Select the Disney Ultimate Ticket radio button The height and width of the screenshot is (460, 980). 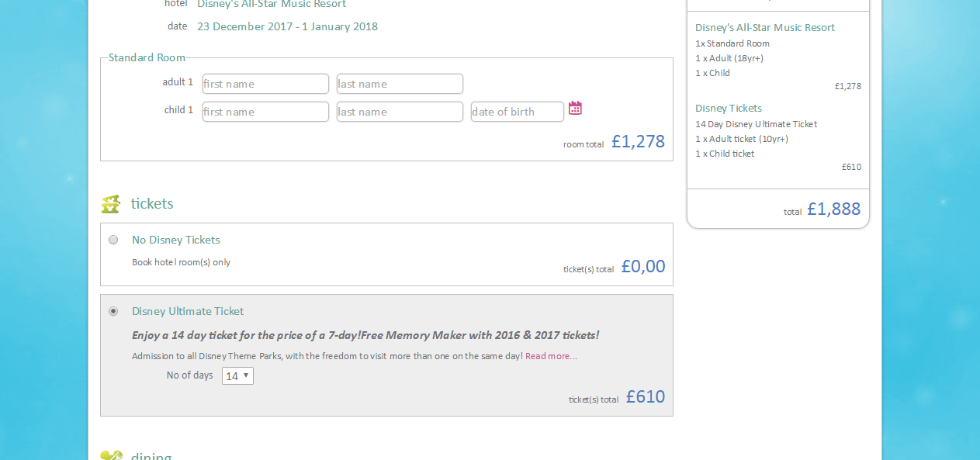113,311
